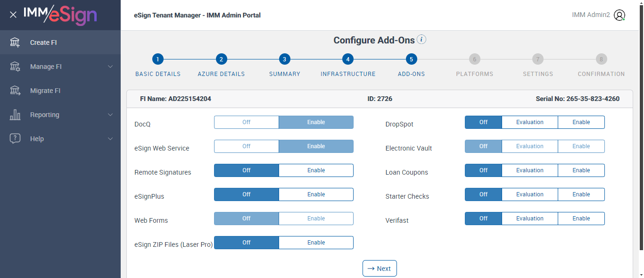Expand the Help menu chevron
Screen dimensions: 644x278
coord(110,139)
